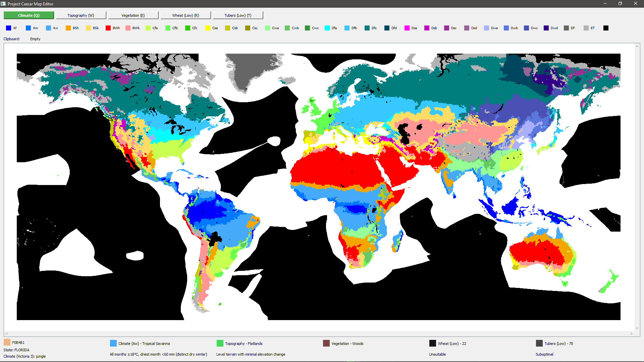Select the Dfa cyan swatch
This screenshot has width=644, height=362.
pyautogui.click(x=327, y=28)
